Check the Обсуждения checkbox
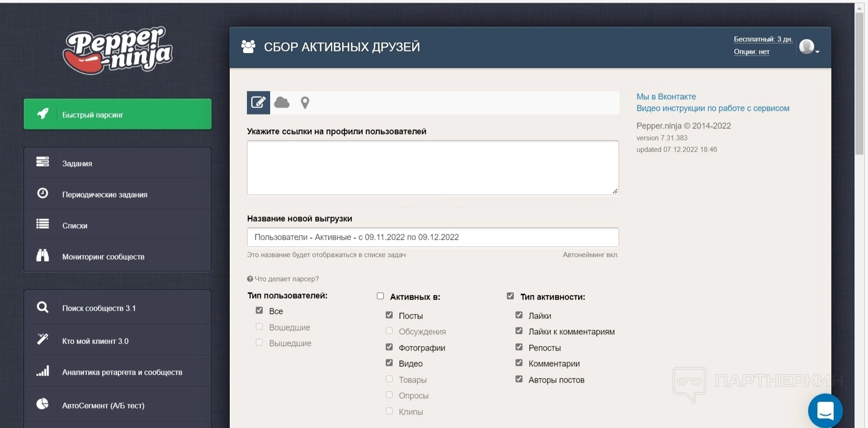This screenshot has height=428, width=868. click(389, 331)
